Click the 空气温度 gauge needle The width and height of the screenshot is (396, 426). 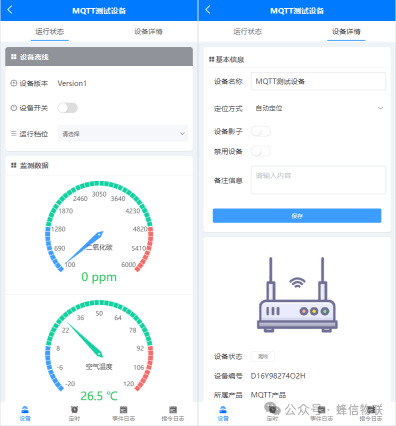85,339
